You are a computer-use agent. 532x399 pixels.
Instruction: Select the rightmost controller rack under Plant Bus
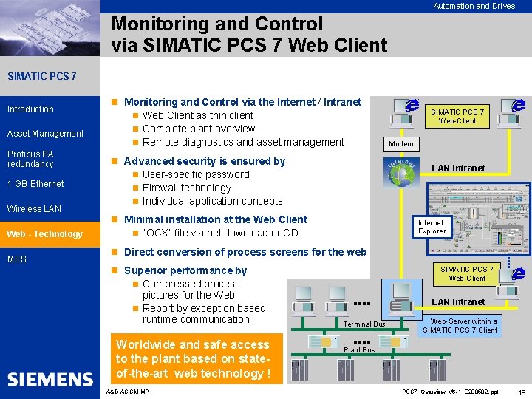tap(437, 370)
